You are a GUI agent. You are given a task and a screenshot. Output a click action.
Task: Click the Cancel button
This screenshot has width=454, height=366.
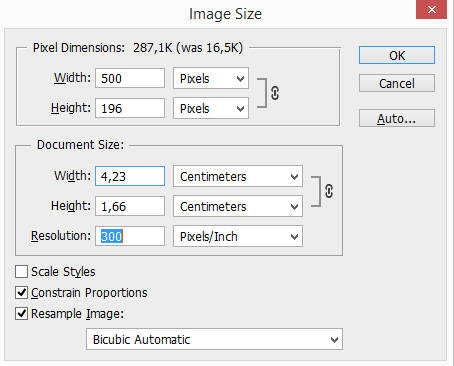point(397,83)
